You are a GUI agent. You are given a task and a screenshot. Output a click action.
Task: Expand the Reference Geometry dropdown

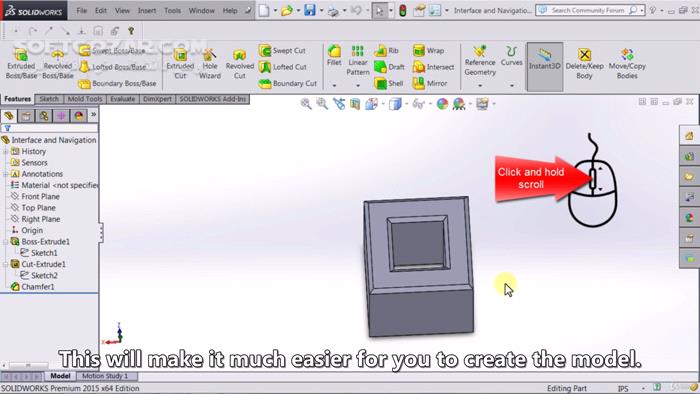[x=480, y=85]
